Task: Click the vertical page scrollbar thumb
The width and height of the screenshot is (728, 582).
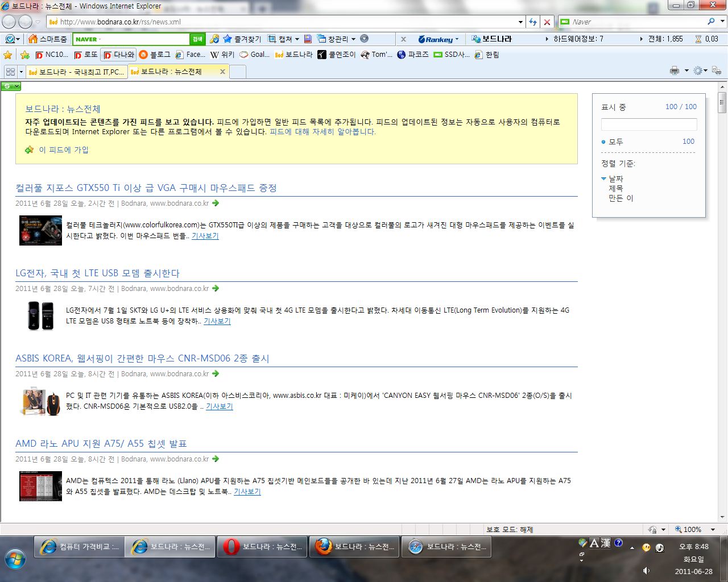Action: coord(722,103)
